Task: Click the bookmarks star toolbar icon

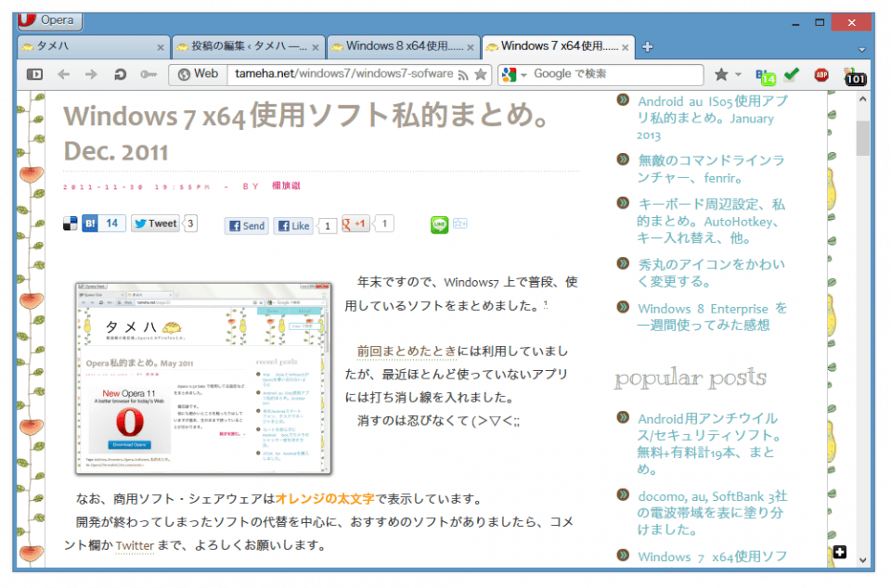Action: 721,74
